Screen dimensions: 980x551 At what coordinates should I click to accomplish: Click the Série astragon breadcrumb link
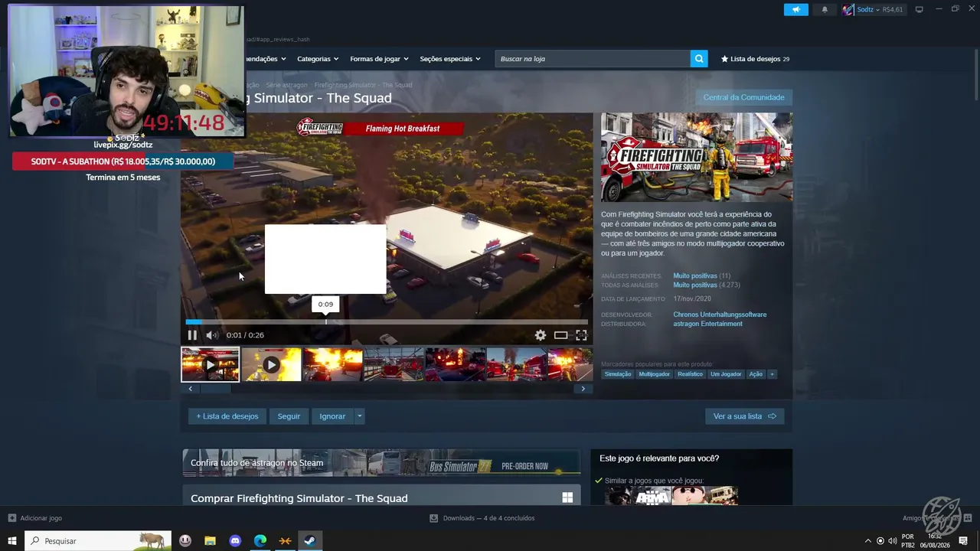point(286,85)
